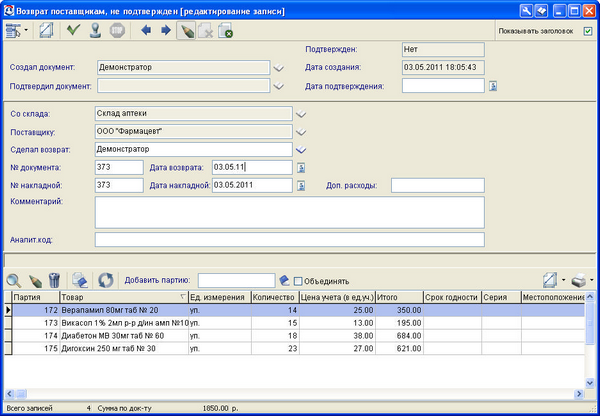Click the circular refresh icon

(x=106, y=280)
